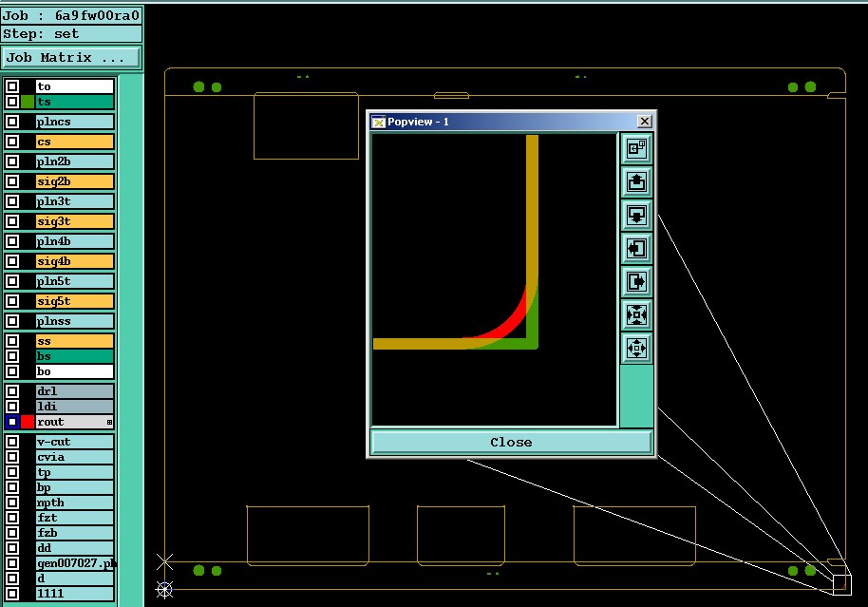Select layer name npth
The height and width of the screenshot is (607, 868).
[75, 503]
